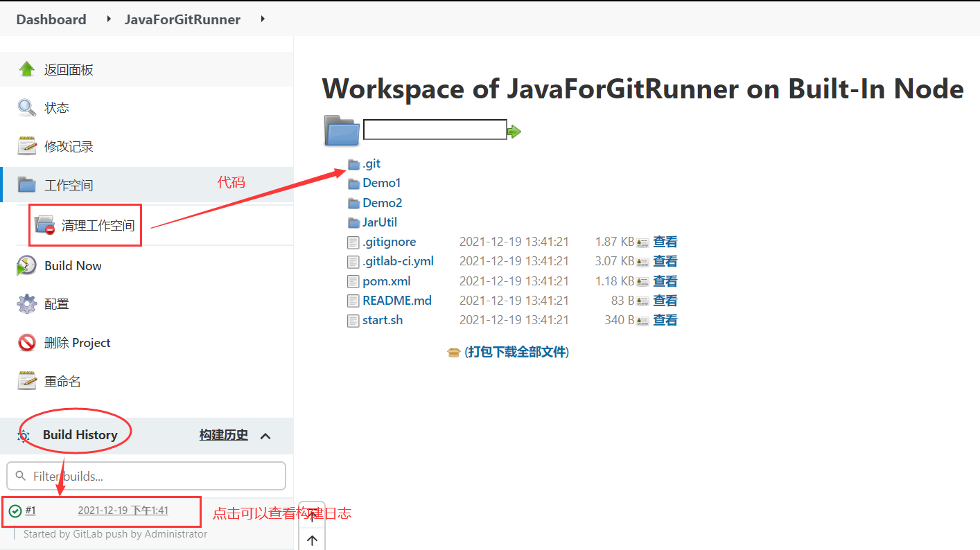The image size is (980, 550).
Task: Open the .gitlab-ci.yml file link
Action: [398, 261]
